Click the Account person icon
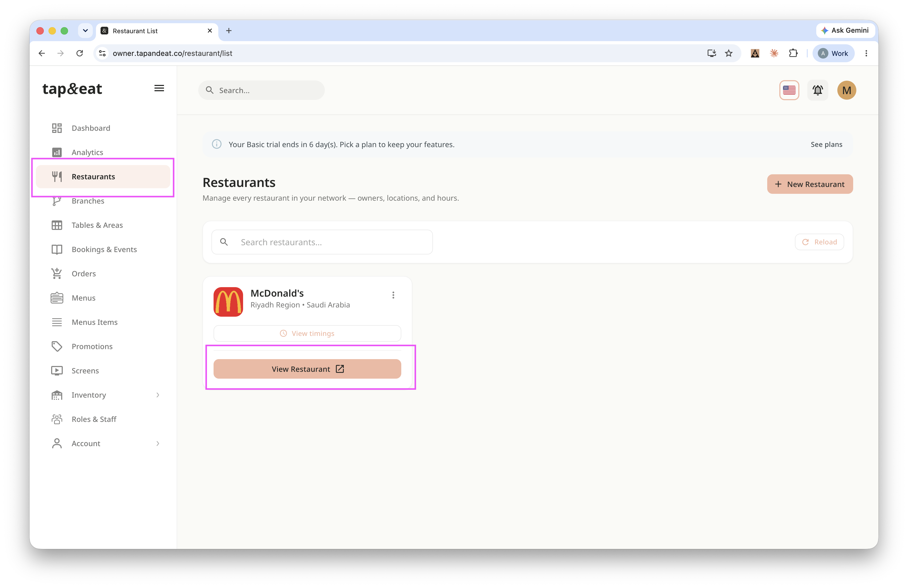Image resolution: width=908 pixels, height=588 pixels. pyautogui.click(x=57, y=444)
